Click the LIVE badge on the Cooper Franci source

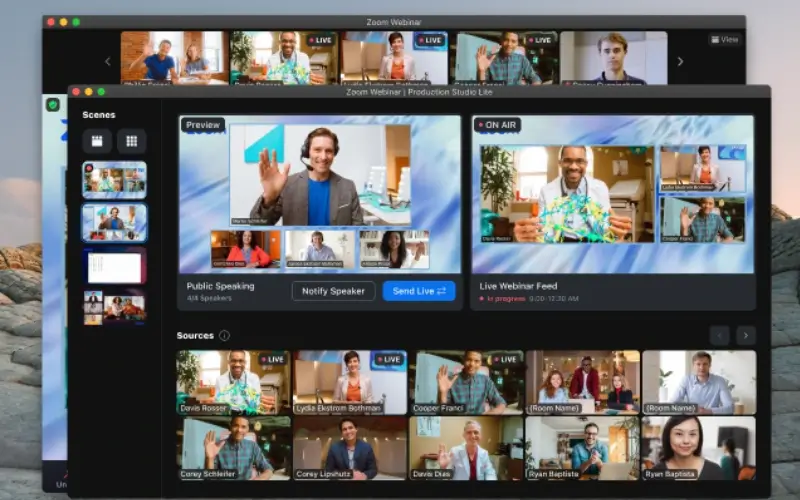506,359
